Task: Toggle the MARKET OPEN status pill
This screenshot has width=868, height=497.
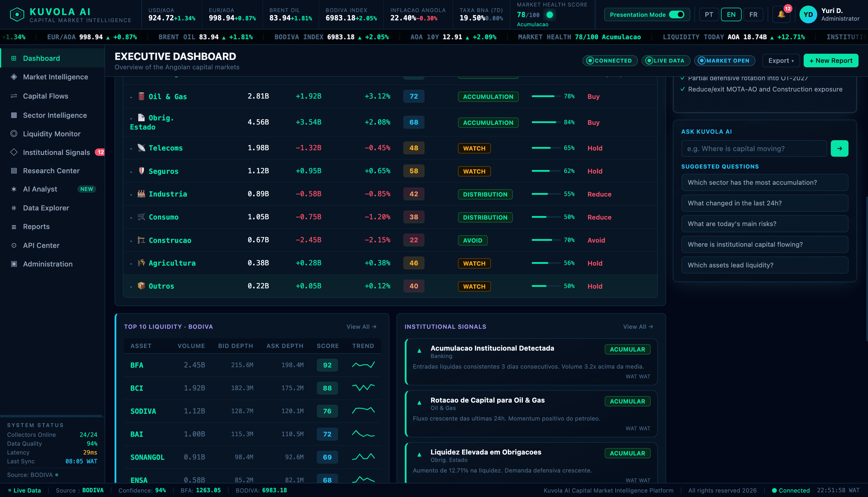Action: tap(724, 61)
